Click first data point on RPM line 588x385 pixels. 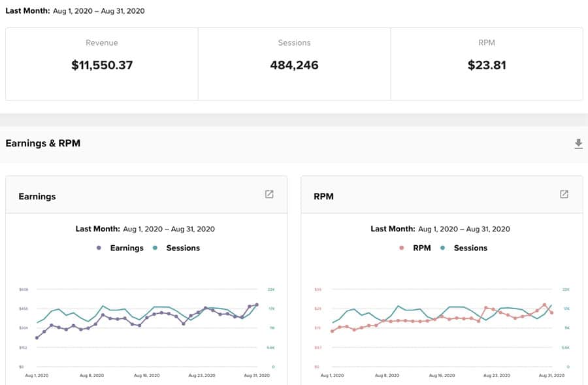point(333,331)
